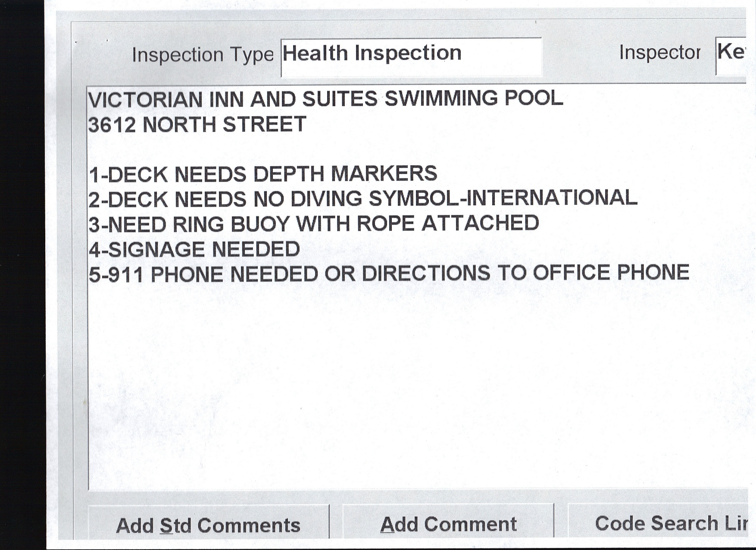Focus the Inspection Type field
756x550 pixels.
coord(411,57)
